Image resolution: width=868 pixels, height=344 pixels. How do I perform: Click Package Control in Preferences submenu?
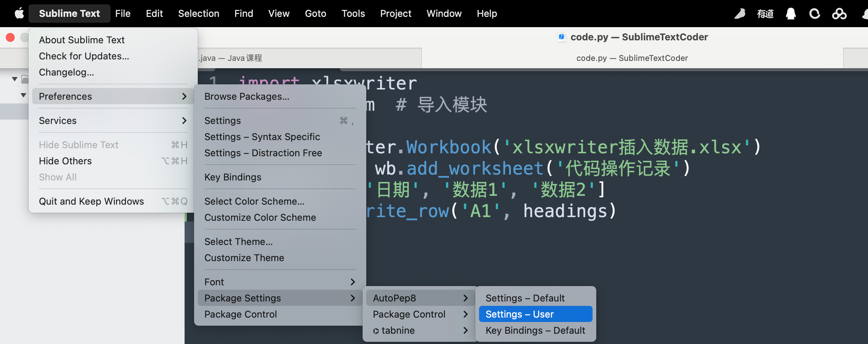(280, 314)
